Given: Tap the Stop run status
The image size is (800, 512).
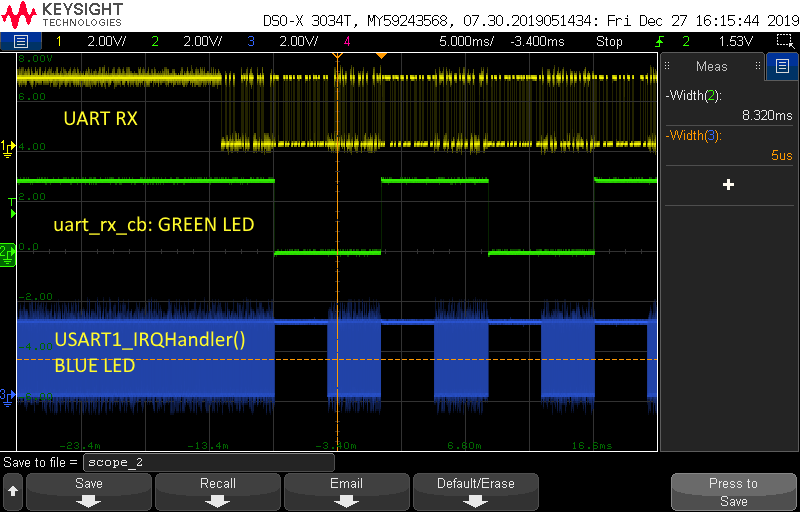Looking at the screenshot, I should tap(609, 42).
